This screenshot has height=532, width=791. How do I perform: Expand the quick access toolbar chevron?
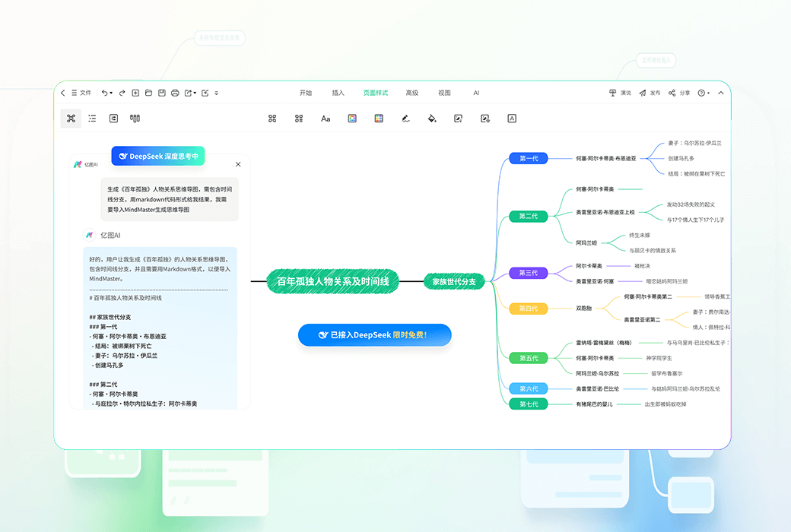coord(217,93)
